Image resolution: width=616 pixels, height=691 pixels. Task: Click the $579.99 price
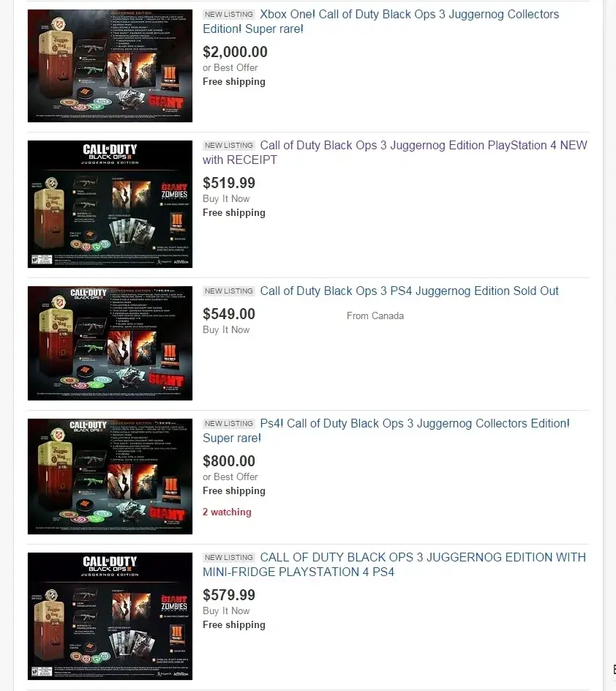229,595
